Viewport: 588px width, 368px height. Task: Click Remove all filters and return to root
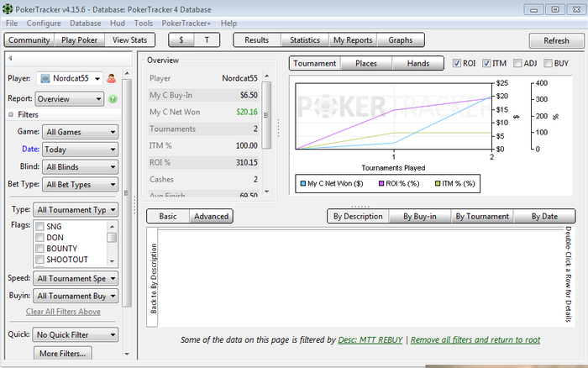475,340
